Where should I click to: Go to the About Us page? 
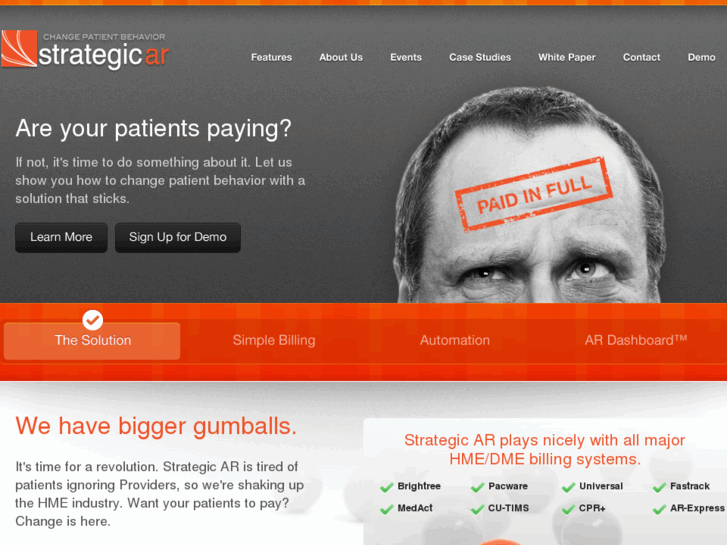(341, 58)
